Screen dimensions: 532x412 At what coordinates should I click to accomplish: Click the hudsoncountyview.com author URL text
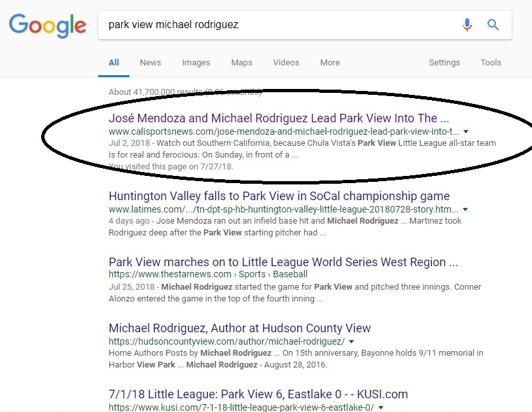pos(226,341)
